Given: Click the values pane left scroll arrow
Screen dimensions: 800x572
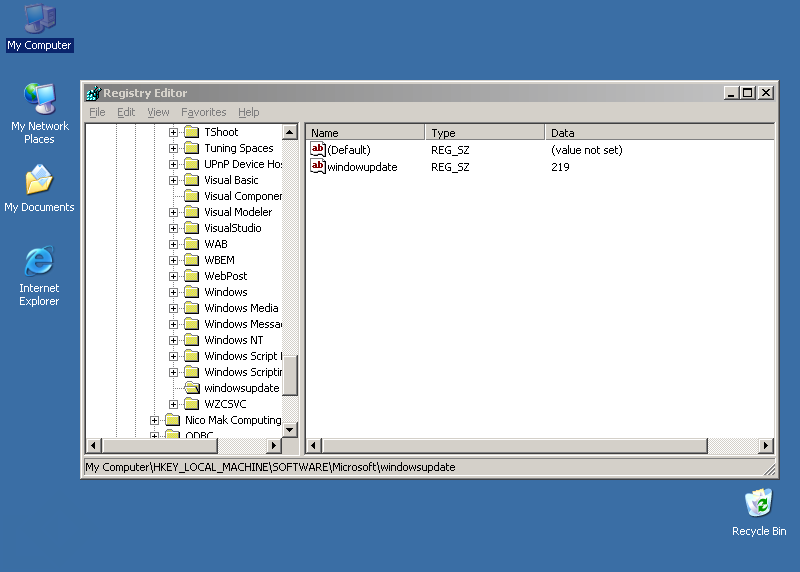Looking at the screenshot, I should click(313, 445).
